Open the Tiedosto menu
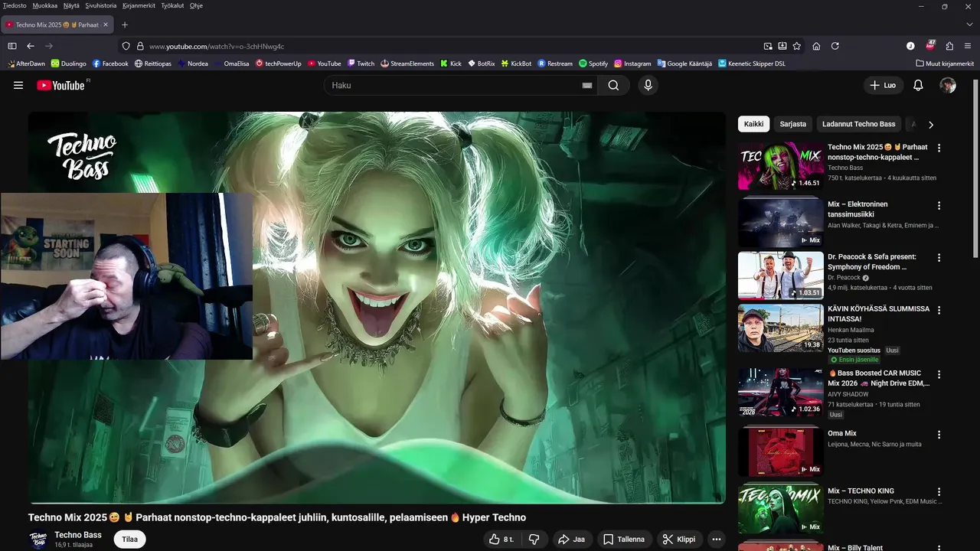This screenshot has height=551, width=980. [15, 5]
